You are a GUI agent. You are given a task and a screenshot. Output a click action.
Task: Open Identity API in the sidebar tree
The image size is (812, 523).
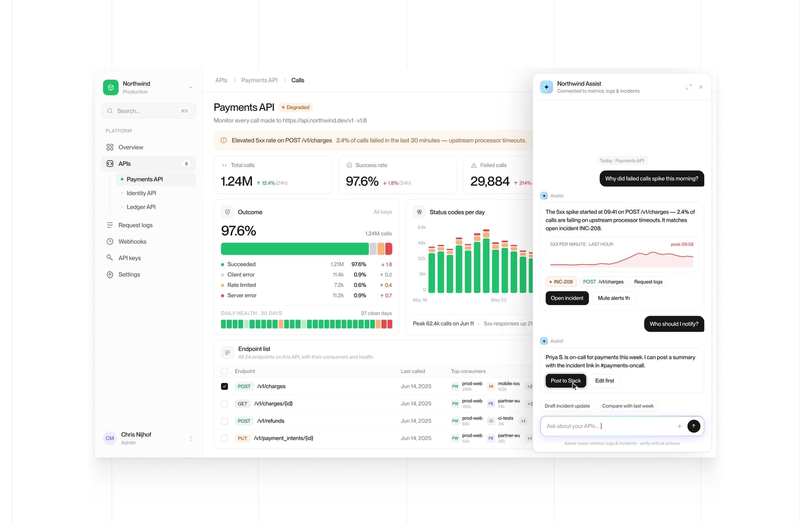(x=141, y=193)
